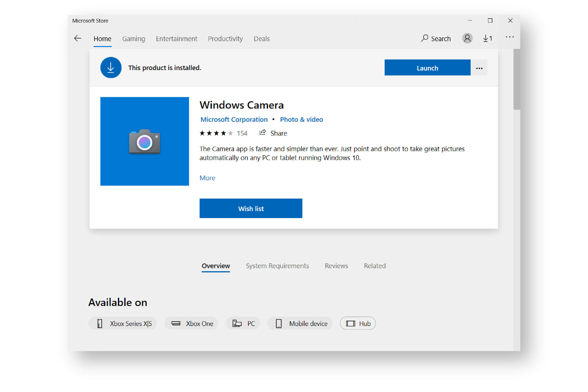The height and width of the screenshot is (392, 588).
Task: Select the Mobile device platform chip
Action: click(x=300, y=324)
